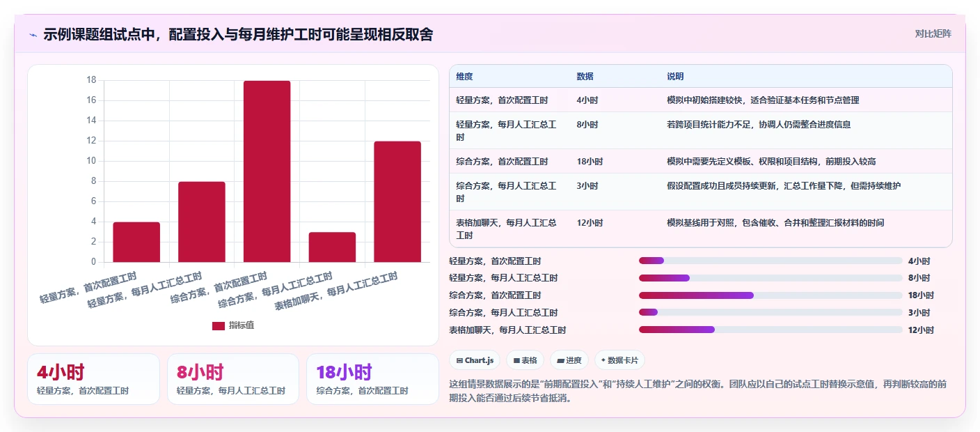980x432 pixels.
Task: Click the 3小时 progress bar
Action: pos(770,312)
